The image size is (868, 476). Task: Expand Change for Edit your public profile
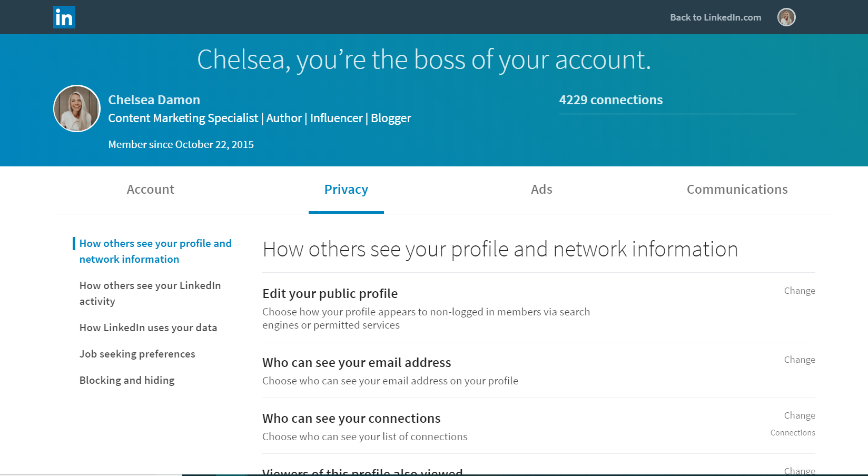[799, 291]
